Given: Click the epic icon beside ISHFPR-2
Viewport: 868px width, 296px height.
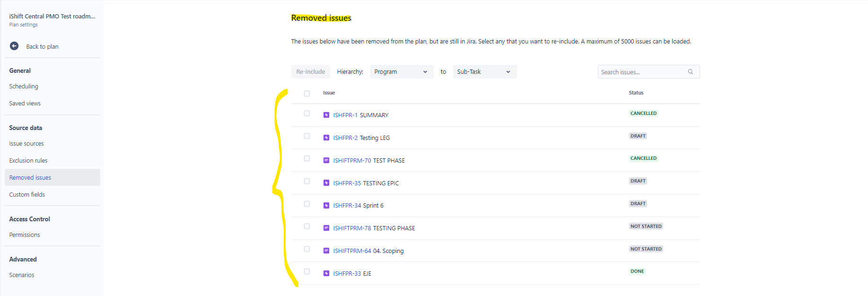Looking at the screenshot, I should [x=326, y=138].
